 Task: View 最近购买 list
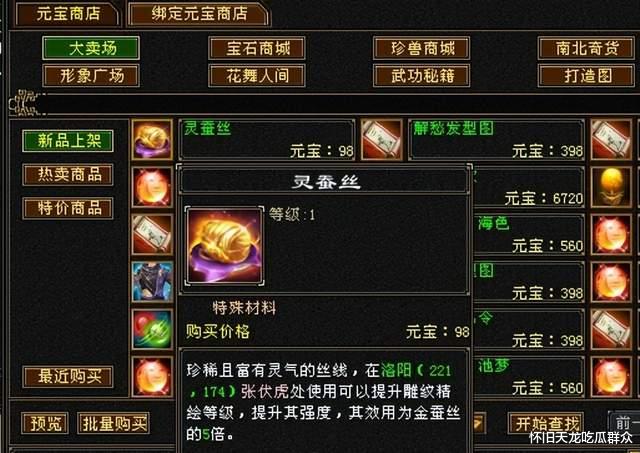(x=68, y=376)
